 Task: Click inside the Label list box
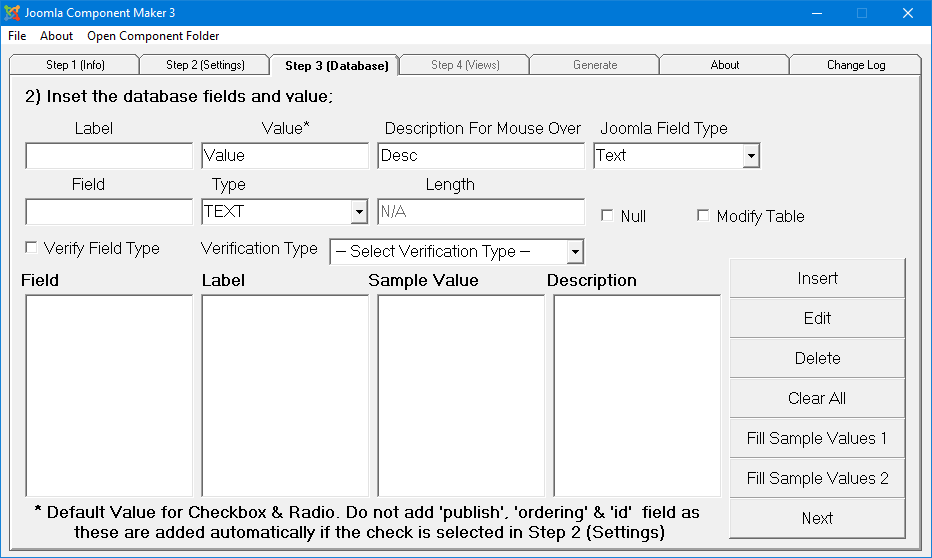point(285,396)
